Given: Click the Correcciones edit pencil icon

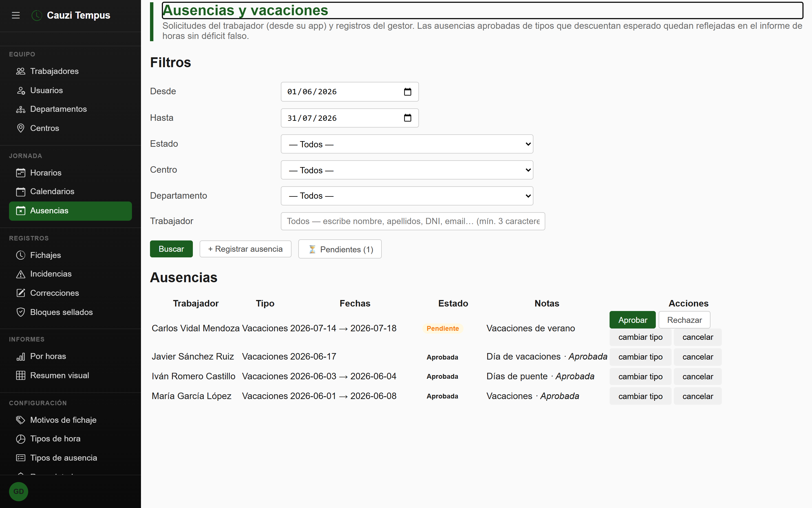Looking at the screenshot, I should coord(21,293).
